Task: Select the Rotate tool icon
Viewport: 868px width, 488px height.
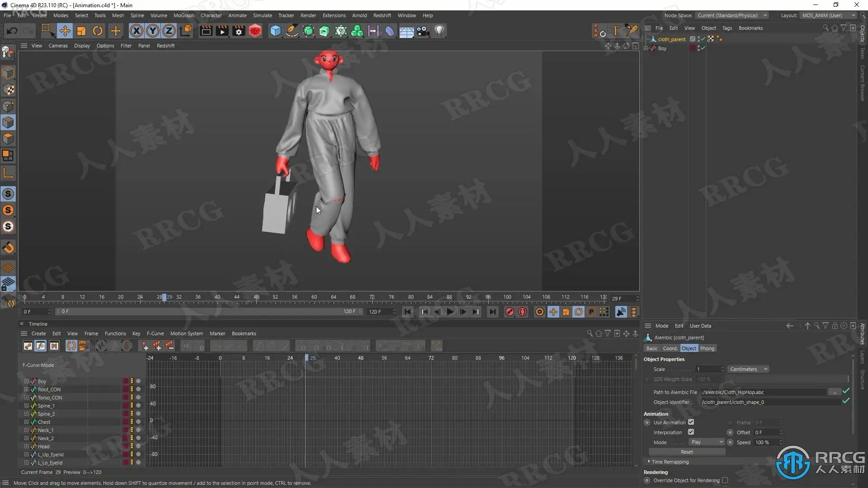Action: [97, 31]
